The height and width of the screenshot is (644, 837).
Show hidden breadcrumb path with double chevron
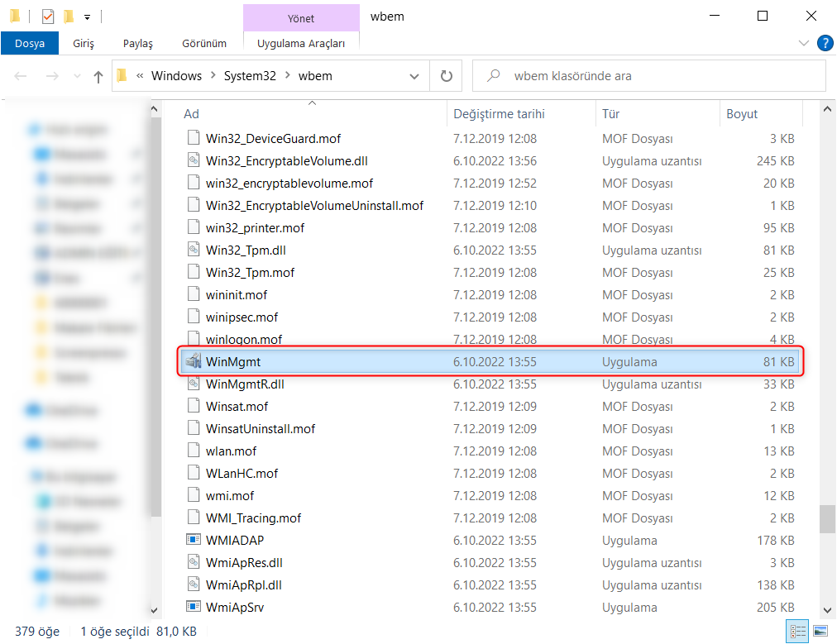click(140, 76)
